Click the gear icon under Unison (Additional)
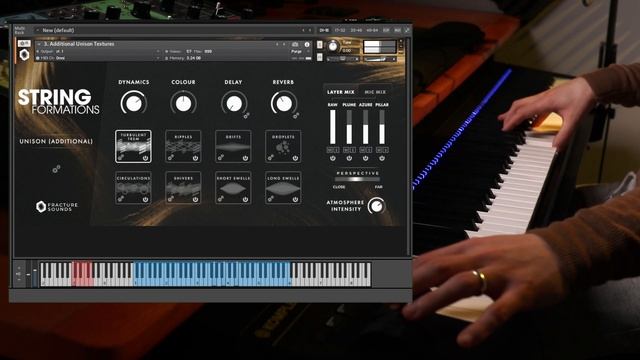640x360 pixels. (56, 169)
